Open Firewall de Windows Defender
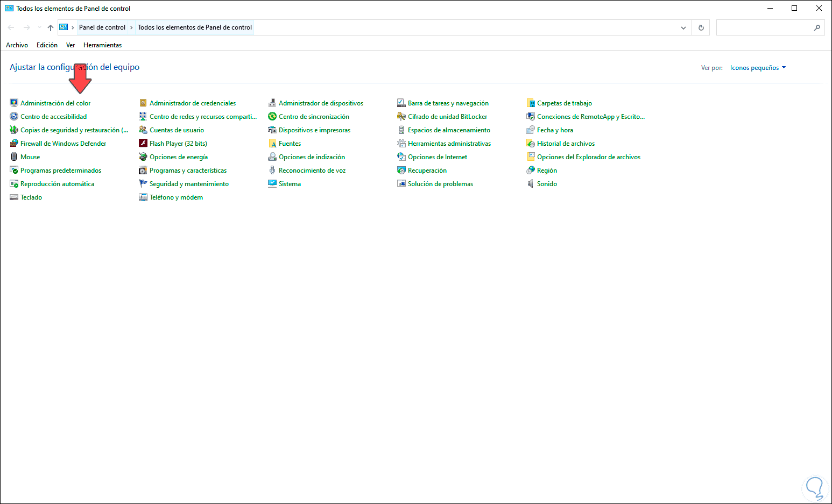The height and width of the screenshot is (504, 832). (x=63, y=143)
